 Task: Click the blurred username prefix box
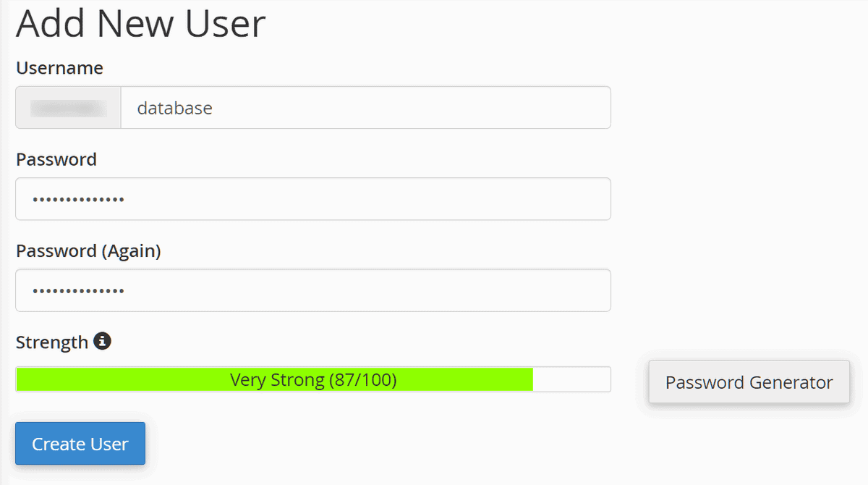68,108
